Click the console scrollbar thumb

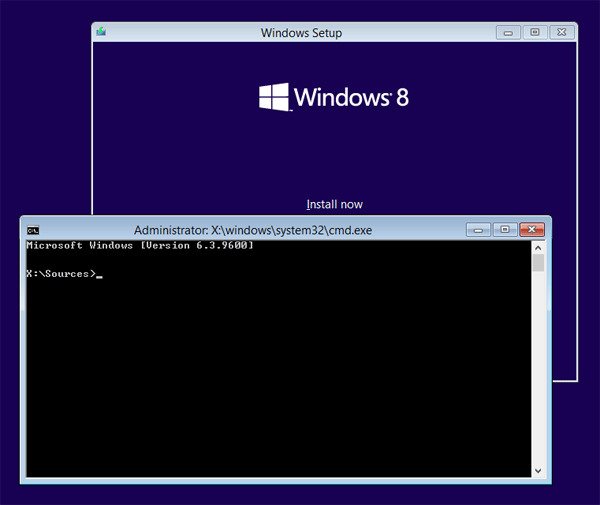[538, 263]
